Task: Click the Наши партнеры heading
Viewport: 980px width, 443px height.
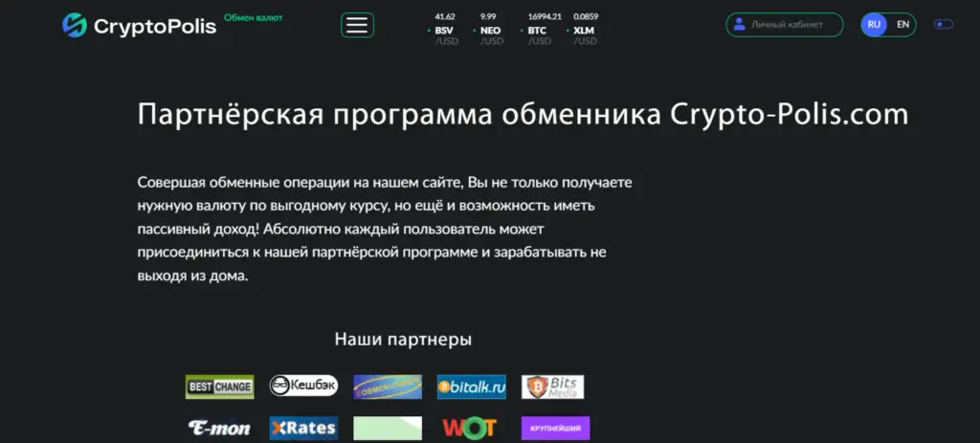Action: pos(403,340)
